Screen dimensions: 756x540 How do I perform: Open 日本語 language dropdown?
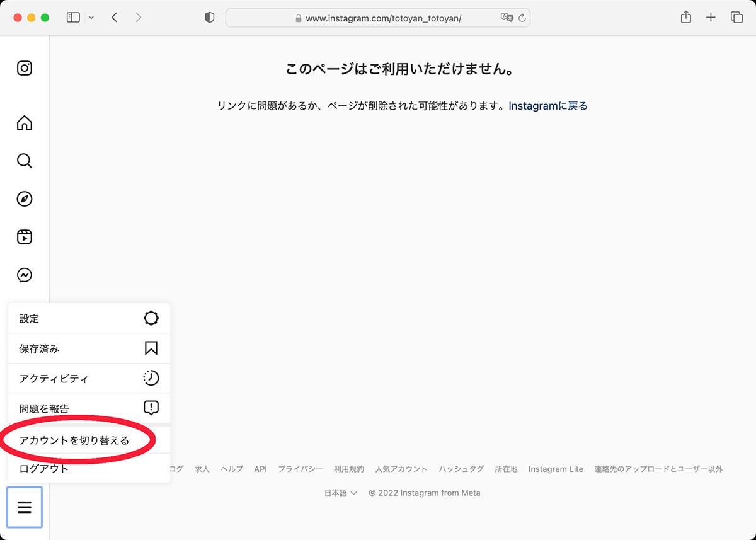(341, 493)
